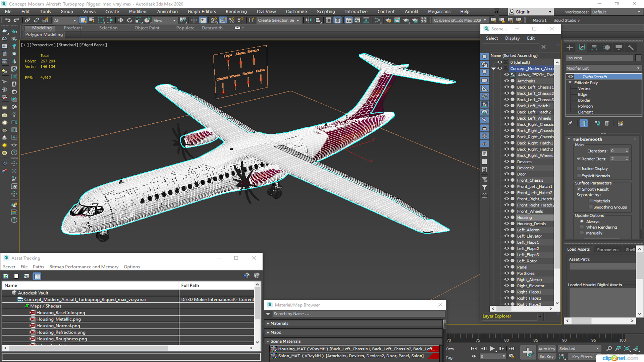Toggle Display Lights filter in Scene Explorer
644x362 pixels.
pyautogui.click(x=484, y=72)
